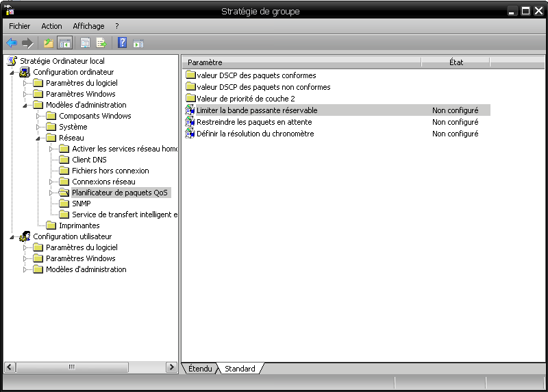Viewport: 548px width, 392px height.
Task: Open Help with the question mark icon
Action: [x=123, y=43]
